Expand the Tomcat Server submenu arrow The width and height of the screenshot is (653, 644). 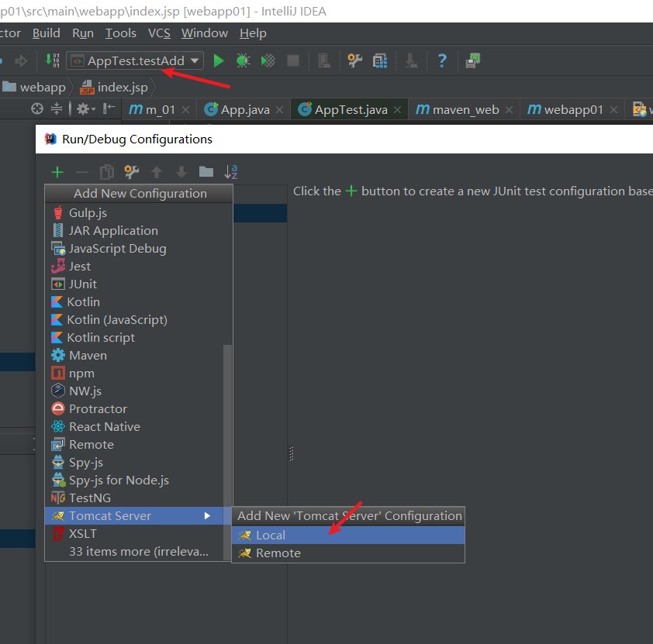tap(207, 516)
